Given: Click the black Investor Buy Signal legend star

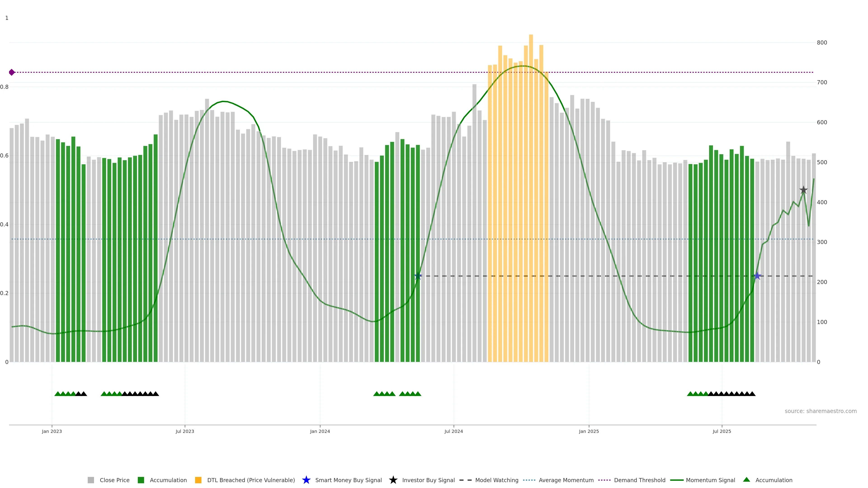Looking at the screenshot, I should 393,480.
